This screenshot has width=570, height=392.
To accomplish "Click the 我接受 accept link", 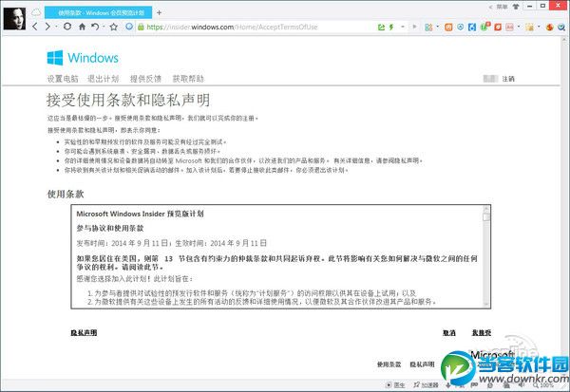I will click(482, 332).
